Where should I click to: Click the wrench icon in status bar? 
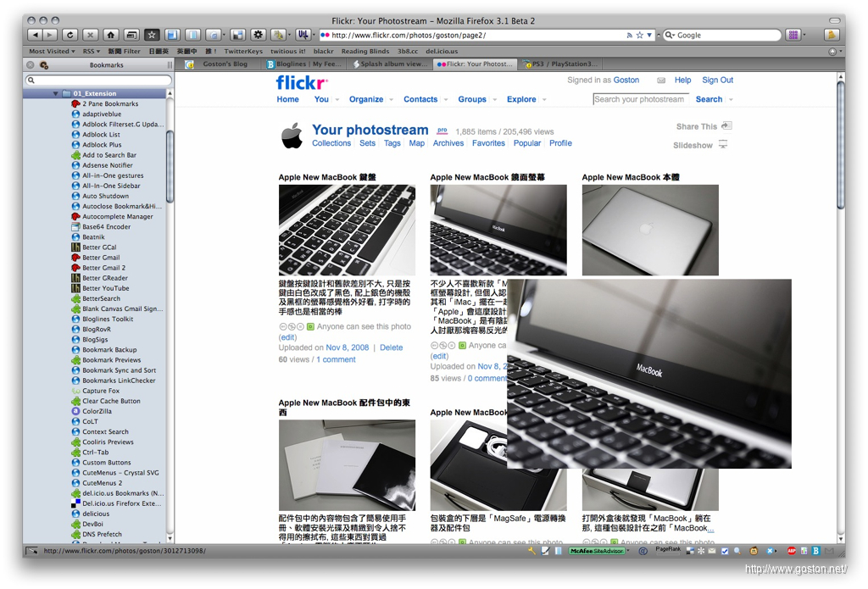pyautogui.click(x=532, y=551)
